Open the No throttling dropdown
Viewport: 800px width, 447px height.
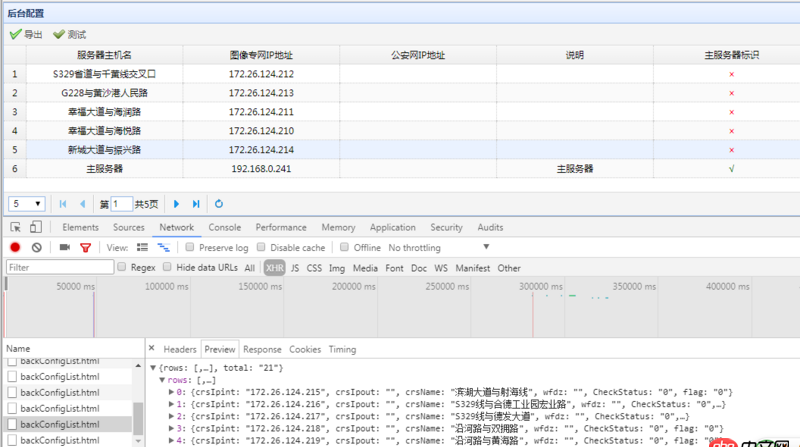point(439,247)
